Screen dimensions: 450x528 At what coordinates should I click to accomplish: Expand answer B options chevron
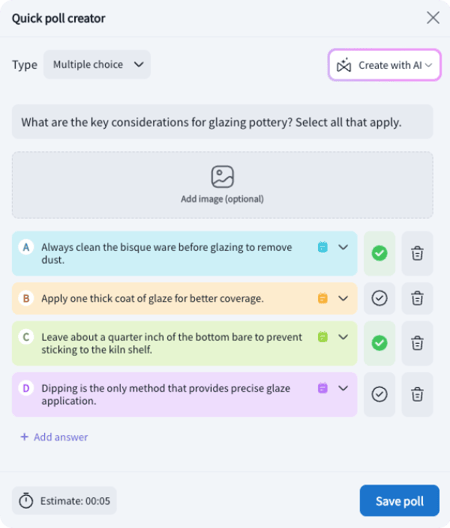tap(343, 298)
